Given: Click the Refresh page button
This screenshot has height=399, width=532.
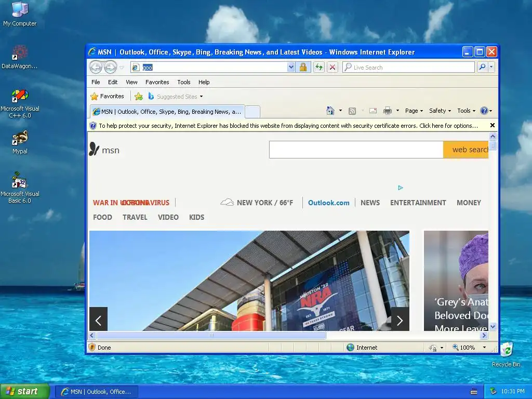Looking at the screenshot, I should (319, 67).
